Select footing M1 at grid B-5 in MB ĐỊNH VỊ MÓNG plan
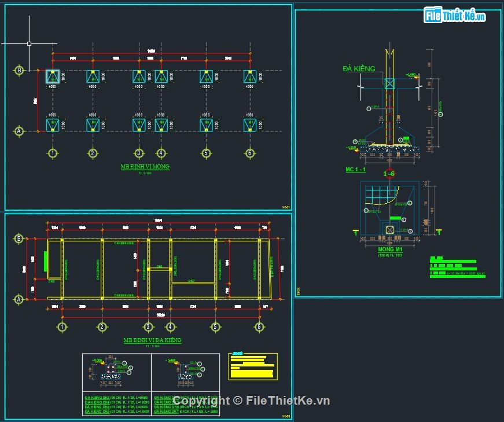Image resolution: width=504 pixels, height=422 pixels. (207, 76)
